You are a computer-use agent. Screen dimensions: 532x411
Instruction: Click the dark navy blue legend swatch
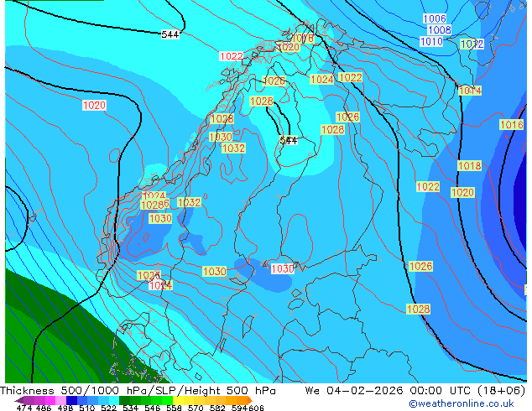[x=71, y=400]
